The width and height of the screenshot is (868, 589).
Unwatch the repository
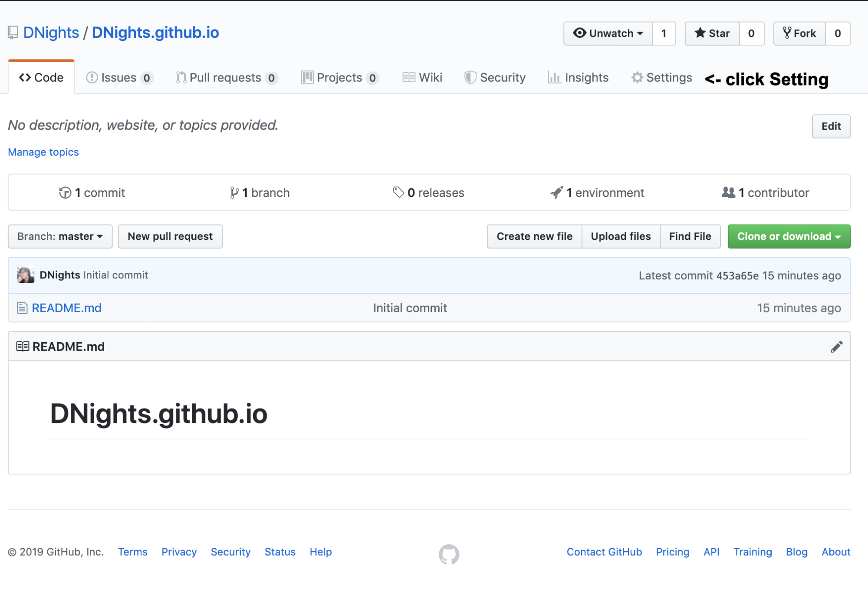click(x=608, y=33)
